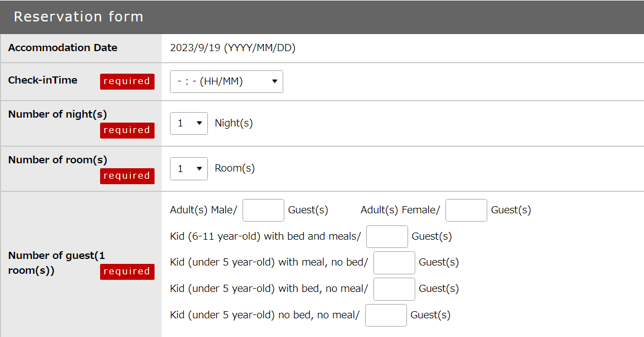Screen dimensions: 644x337
Task: Click the Number of night(s) label
Action: click(57, 114)
